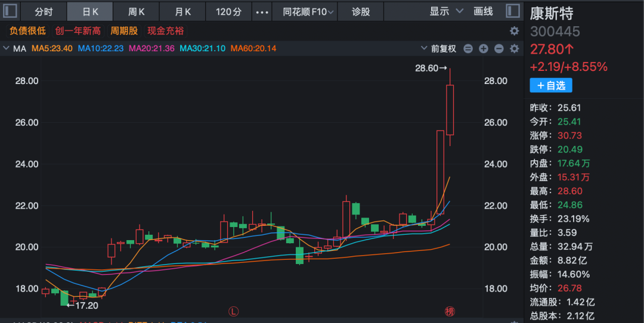Image resolution: width=644 pixels, height=323 pixels.
Task: Open tag row settings gear
Action: pyautogui.click(x=514, y=31)
